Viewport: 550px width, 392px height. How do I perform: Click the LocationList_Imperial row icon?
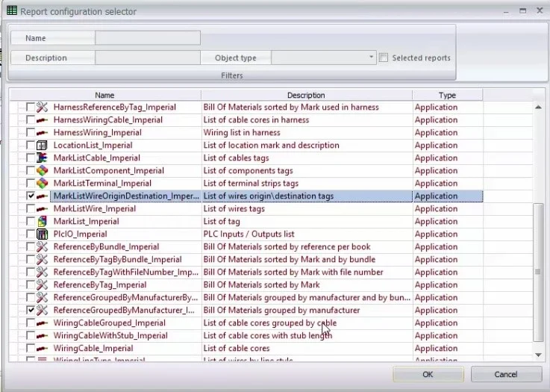point(43,146)
